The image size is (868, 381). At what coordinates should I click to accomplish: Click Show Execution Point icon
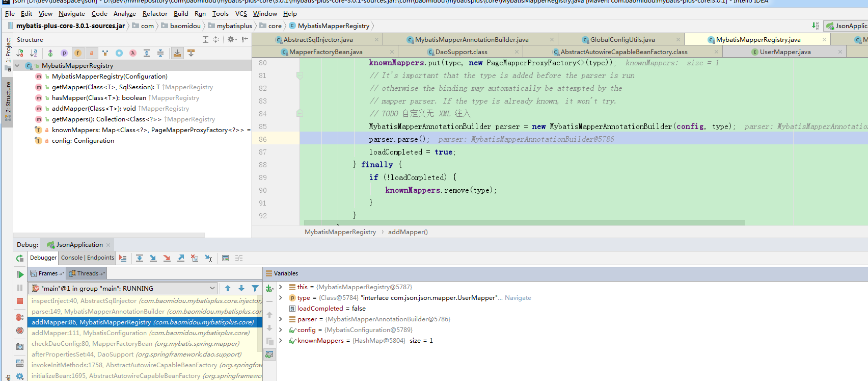[123, 258]
